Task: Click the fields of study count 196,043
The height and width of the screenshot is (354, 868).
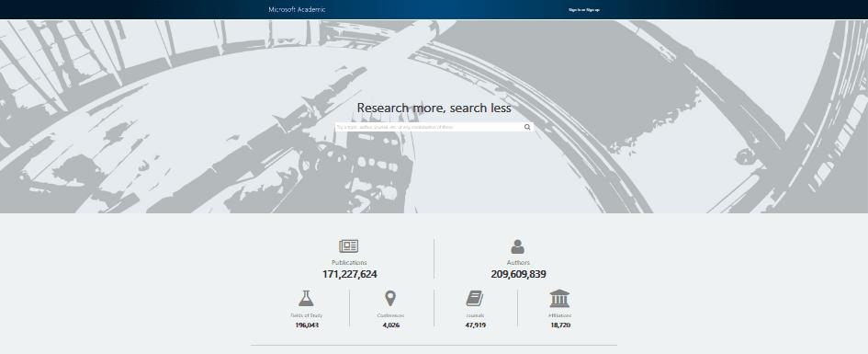Action: pyautogui.click(x=307, y=325)
